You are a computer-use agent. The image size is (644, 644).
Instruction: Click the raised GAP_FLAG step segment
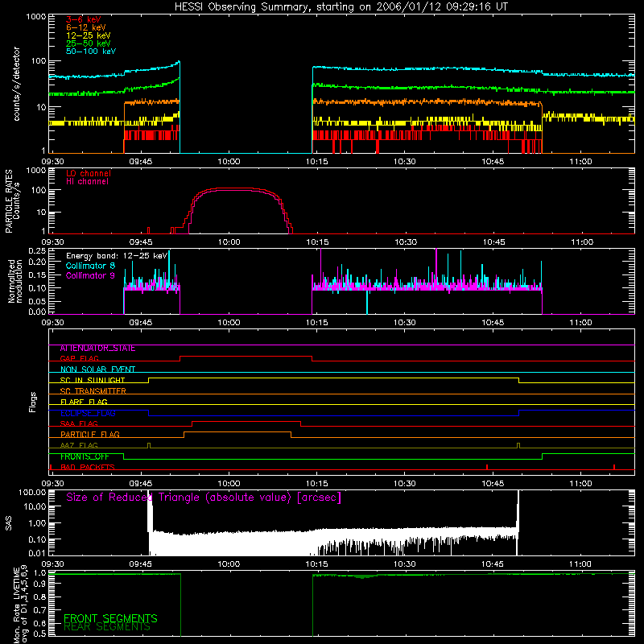tap(246, 357)
